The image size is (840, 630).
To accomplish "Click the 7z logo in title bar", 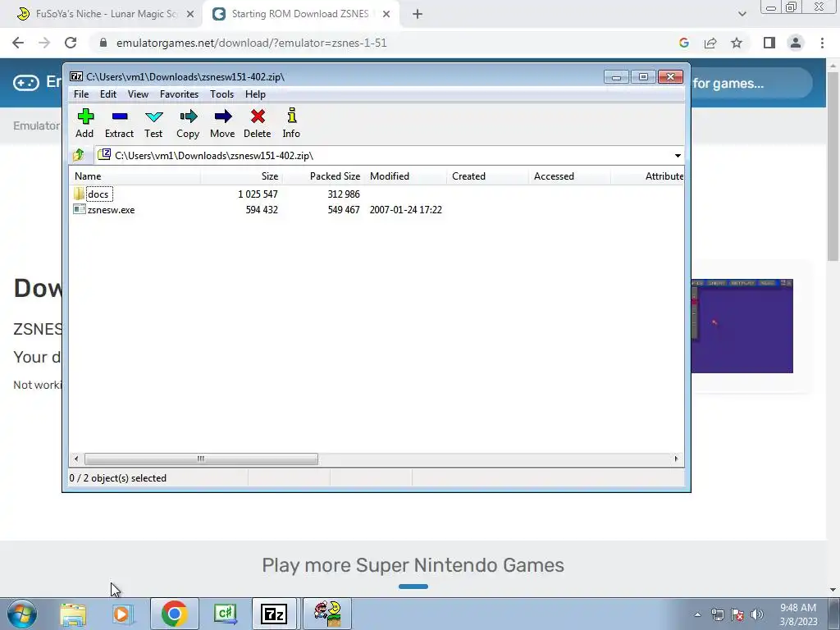I will (x=76, y=76).
